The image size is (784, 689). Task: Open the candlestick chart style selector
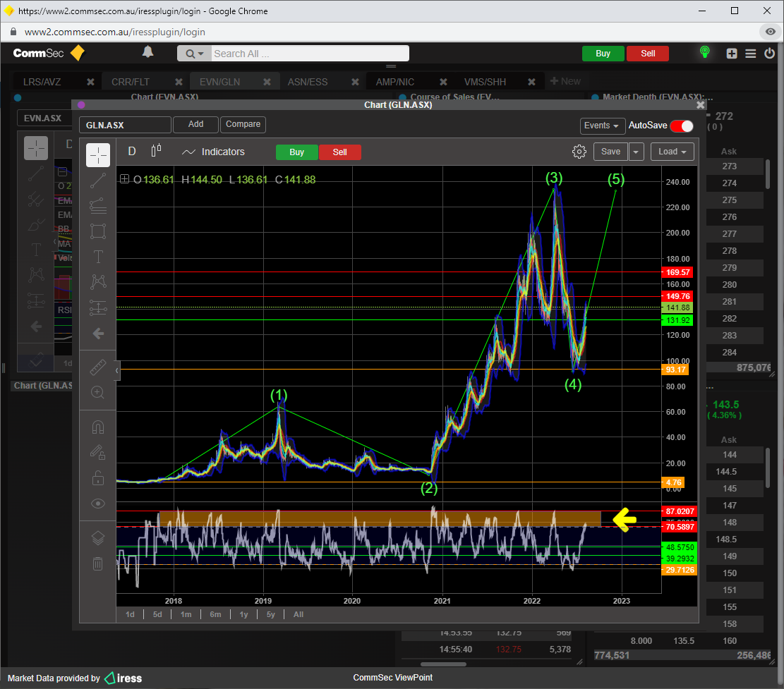156,152
